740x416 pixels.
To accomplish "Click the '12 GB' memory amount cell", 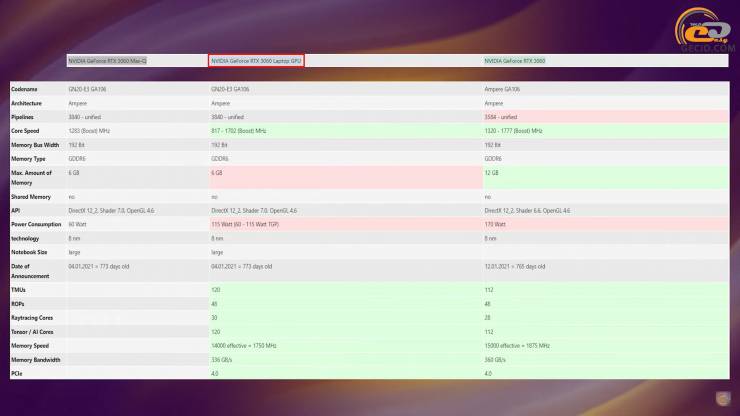I will (491, 173).
